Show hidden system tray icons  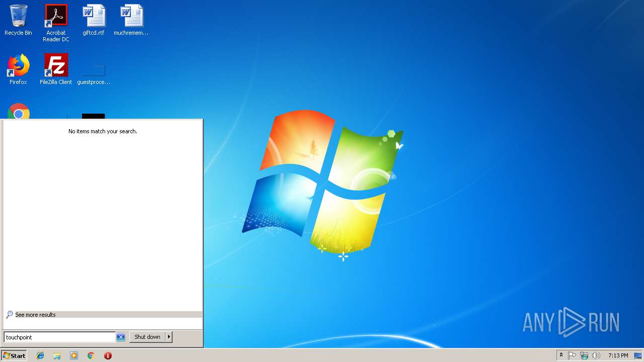561,355
